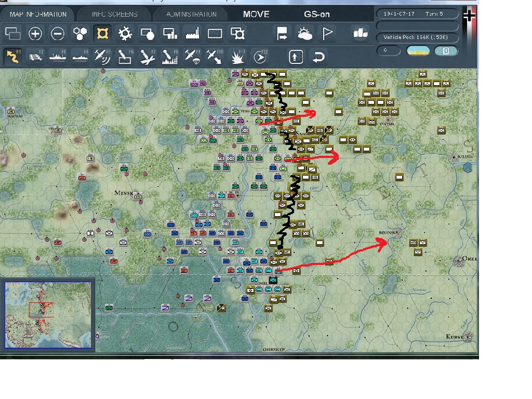Click the GS-on status label
Screen dimensions: 532x399
pos(316,14)
